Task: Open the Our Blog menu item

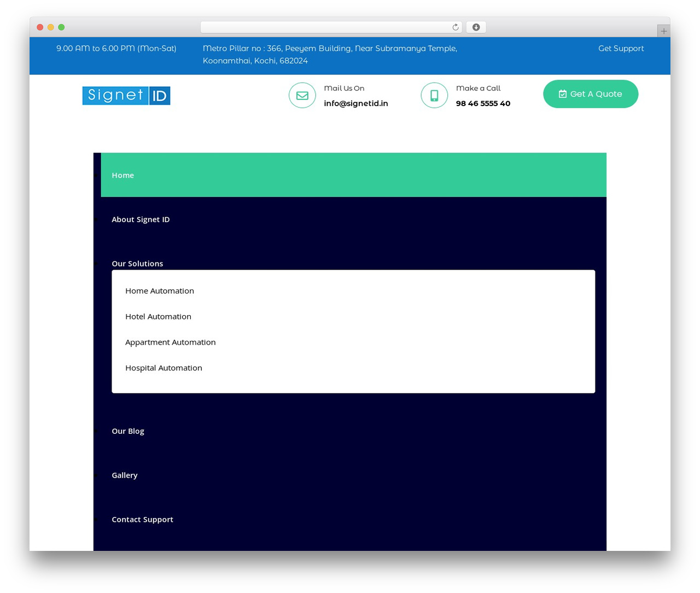Action: point(128,431)
